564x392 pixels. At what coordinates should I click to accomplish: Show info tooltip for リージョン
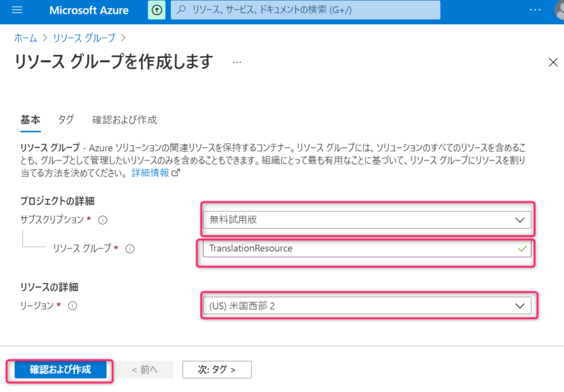tap(73, 306)
